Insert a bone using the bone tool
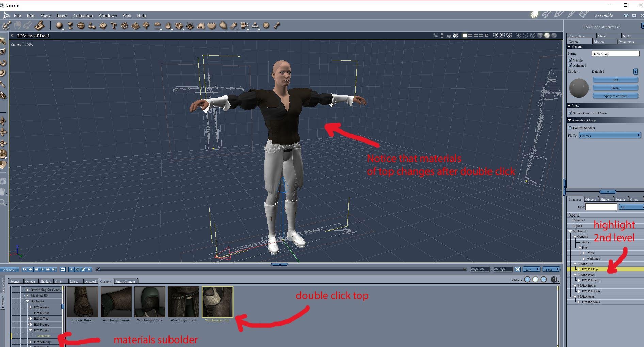 point(277,26)
